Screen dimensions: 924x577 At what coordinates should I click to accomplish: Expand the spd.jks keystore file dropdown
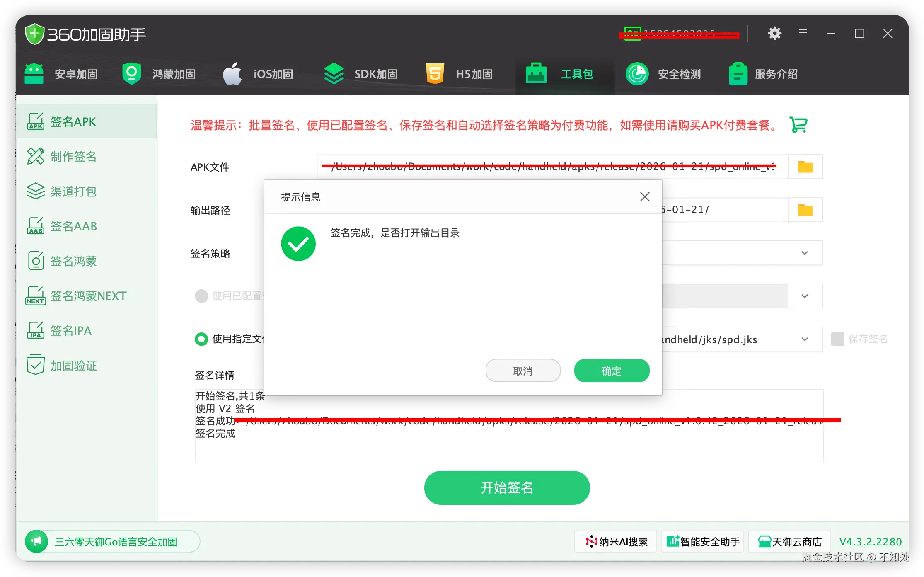pos(804,339)
